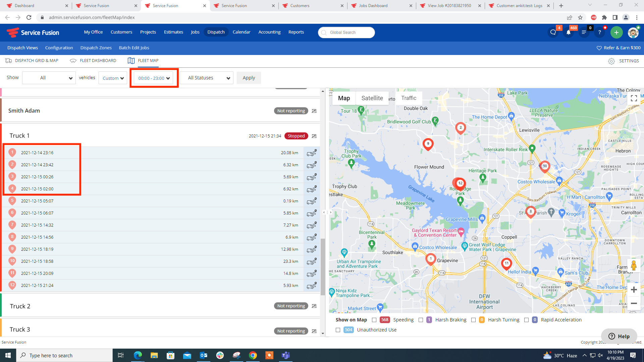Screen dimensions: 644x362
Task: Enable Unauthorized Use checkbox
Action: (338, 330)
